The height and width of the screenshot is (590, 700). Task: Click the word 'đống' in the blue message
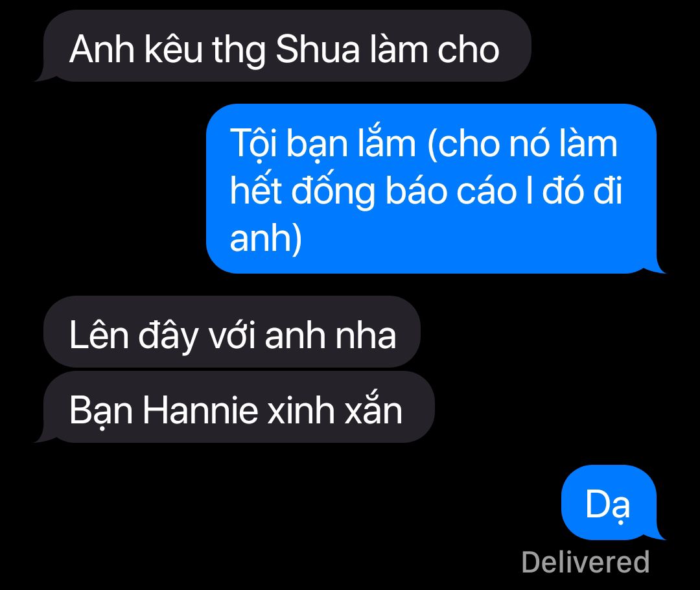coord(333,191)
